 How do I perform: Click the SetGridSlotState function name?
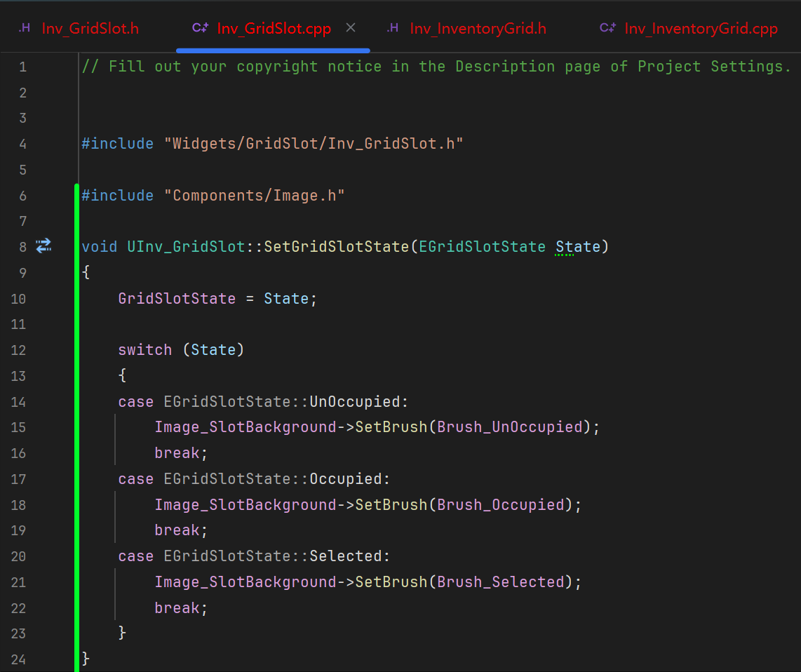click(337, 247)
